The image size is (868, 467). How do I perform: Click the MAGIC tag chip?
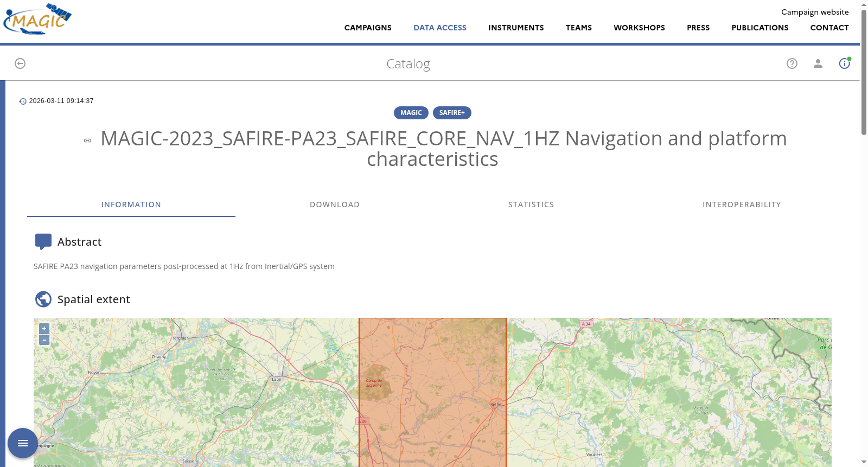(x=411, y=113)
